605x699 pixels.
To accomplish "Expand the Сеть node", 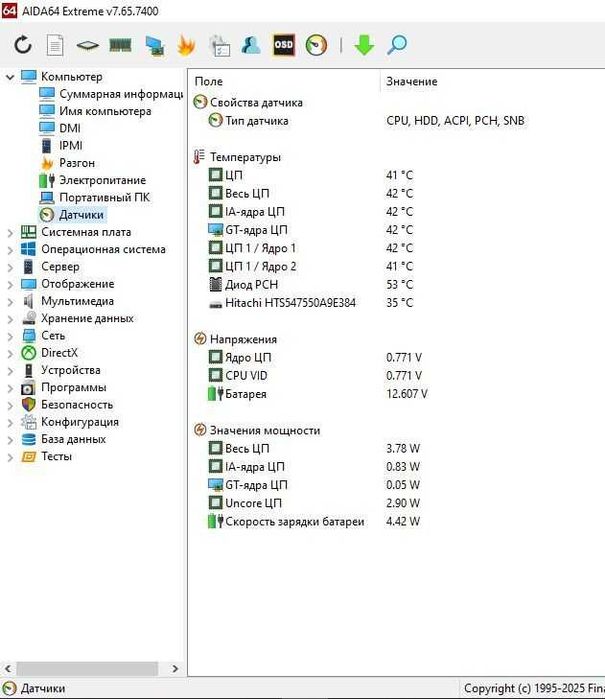I will point(10,336).
